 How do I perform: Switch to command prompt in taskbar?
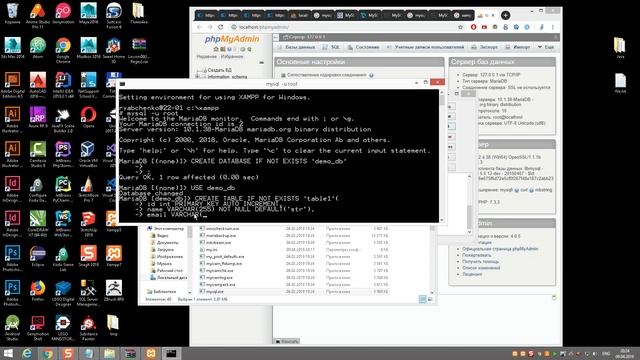171,353
